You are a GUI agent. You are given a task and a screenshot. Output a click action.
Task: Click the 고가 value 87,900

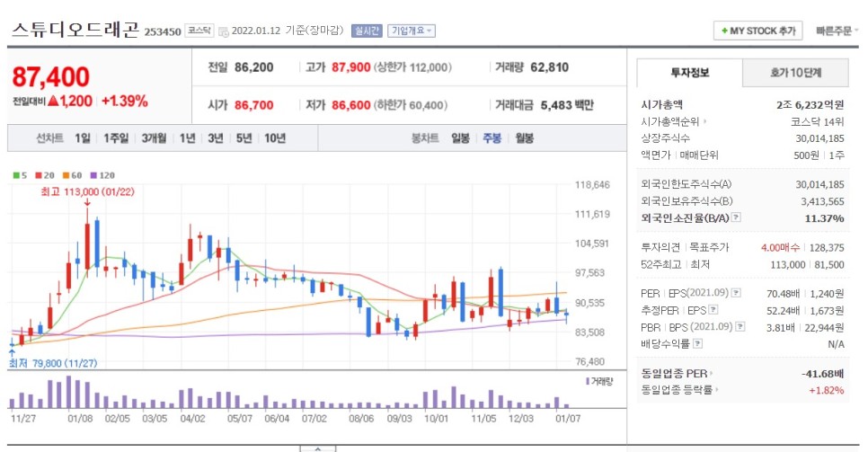[351, 67]
